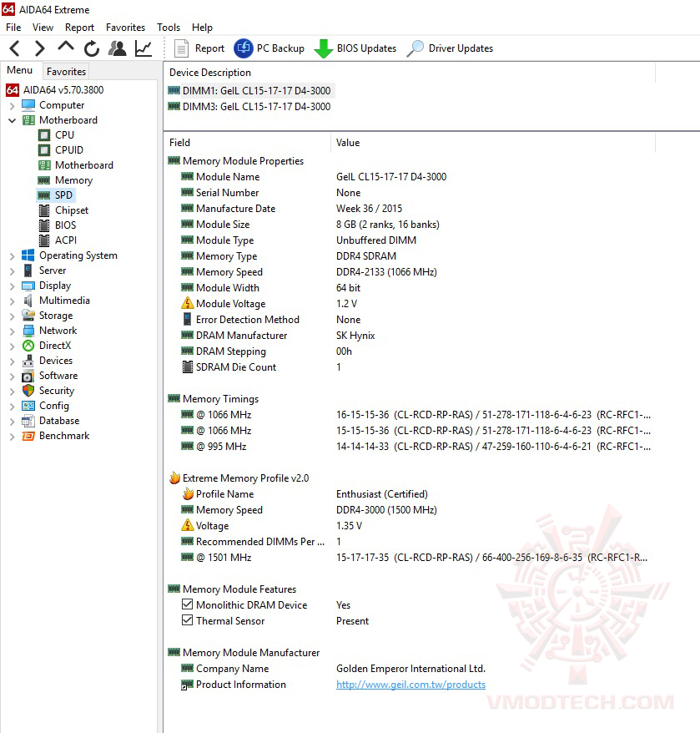Click the Security shield icon
This screenshot has width=700, height=733.
pos(28,391)
